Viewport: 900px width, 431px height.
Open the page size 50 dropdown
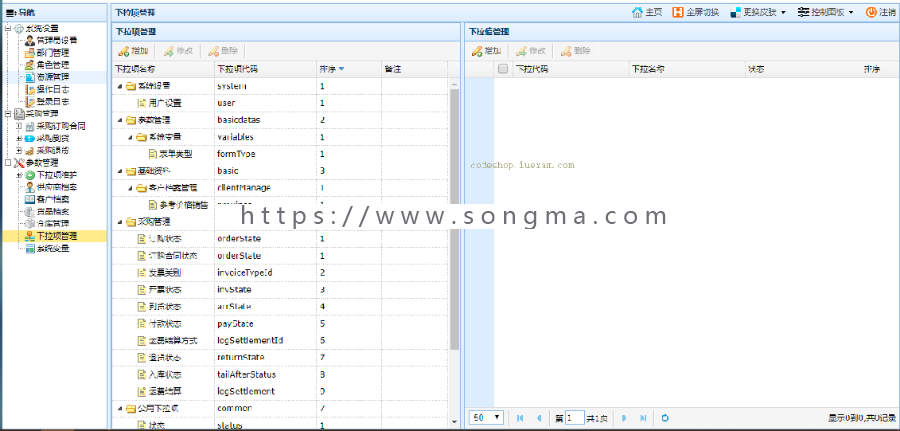tap(487, 418)
